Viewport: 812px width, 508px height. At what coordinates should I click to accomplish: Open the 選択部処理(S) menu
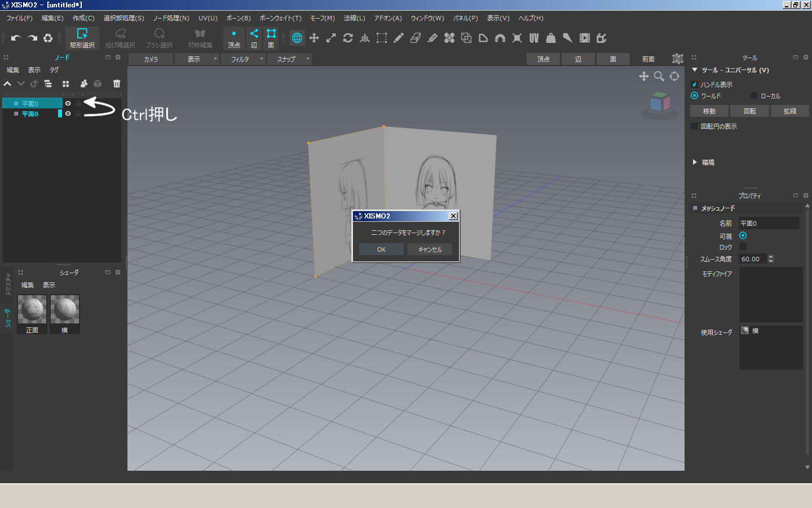[124, 18]
